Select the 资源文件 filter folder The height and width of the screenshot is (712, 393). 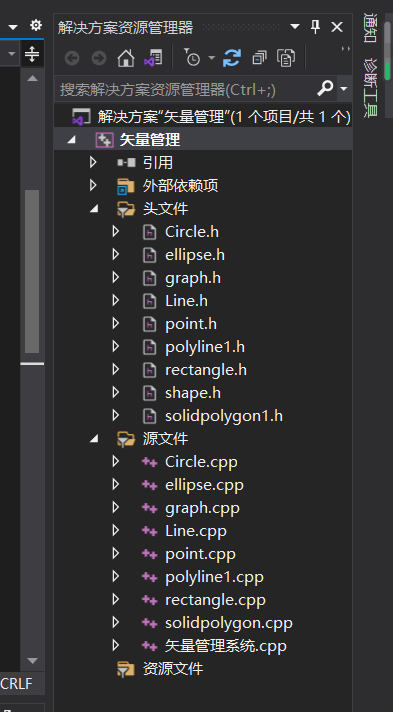173,669
